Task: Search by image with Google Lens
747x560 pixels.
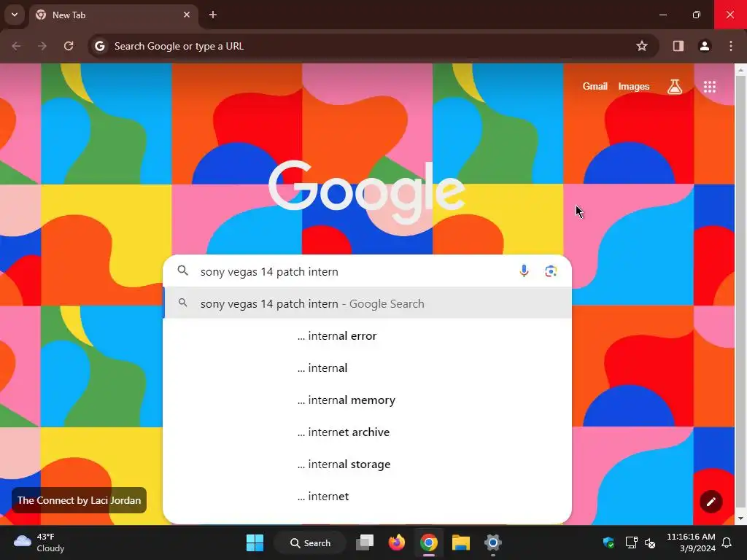Action: (551, 271)
